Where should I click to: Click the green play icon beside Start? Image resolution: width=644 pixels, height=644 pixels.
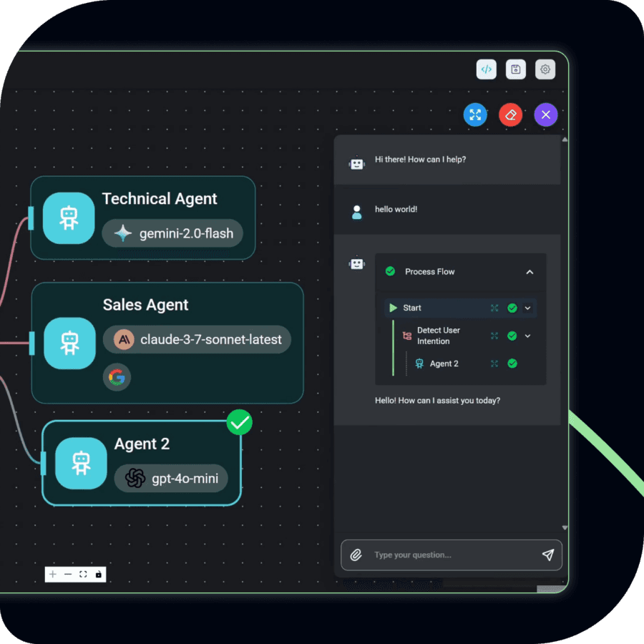coord(393,308)
